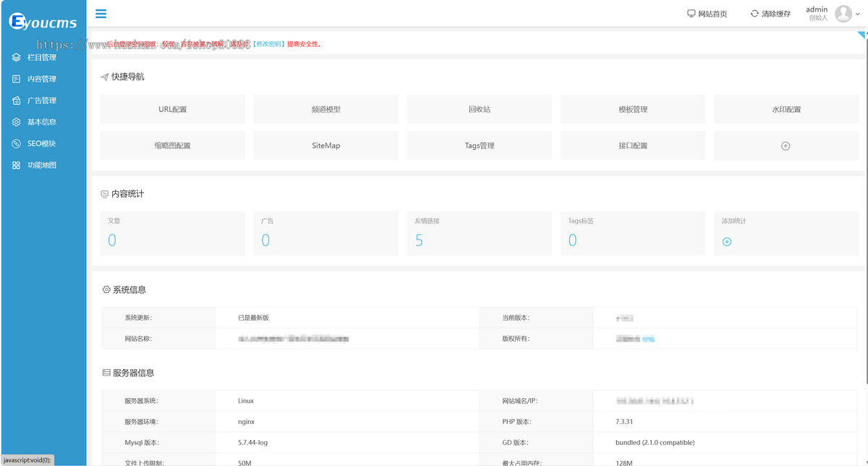Open 广告管理 in the sidebar

pos(43,101)
